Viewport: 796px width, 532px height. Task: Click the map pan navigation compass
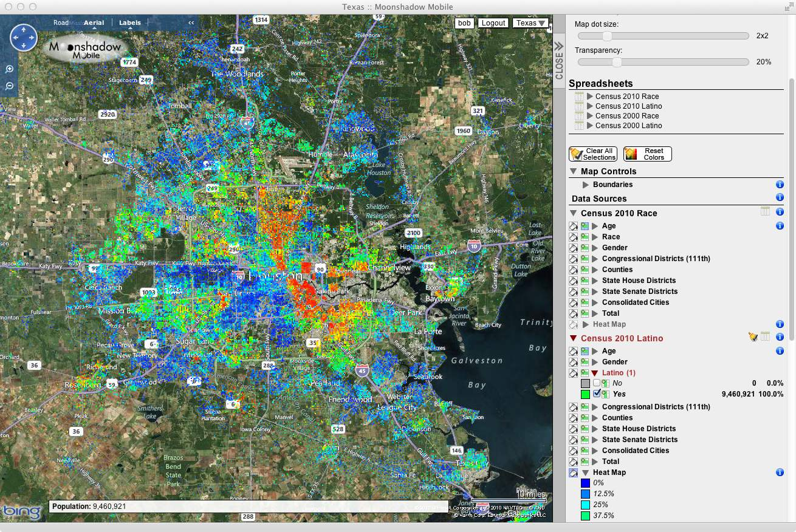coord(24,38)
